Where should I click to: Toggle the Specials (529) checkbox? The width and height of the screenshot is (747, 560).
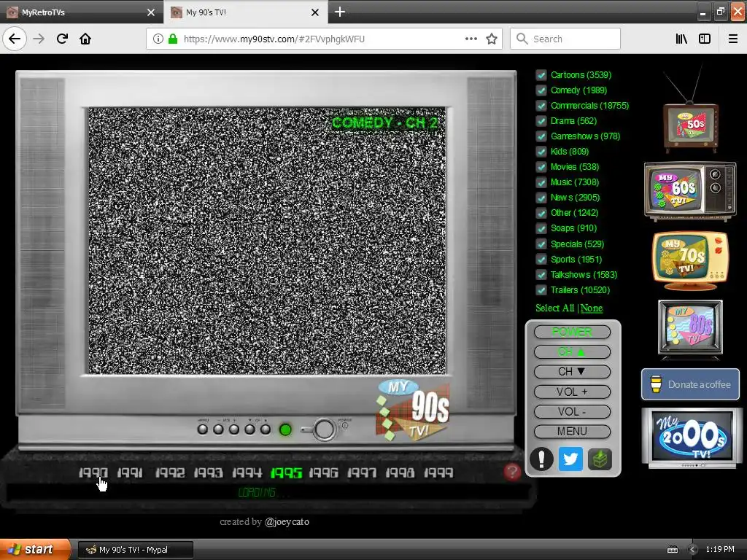(541, 244)
